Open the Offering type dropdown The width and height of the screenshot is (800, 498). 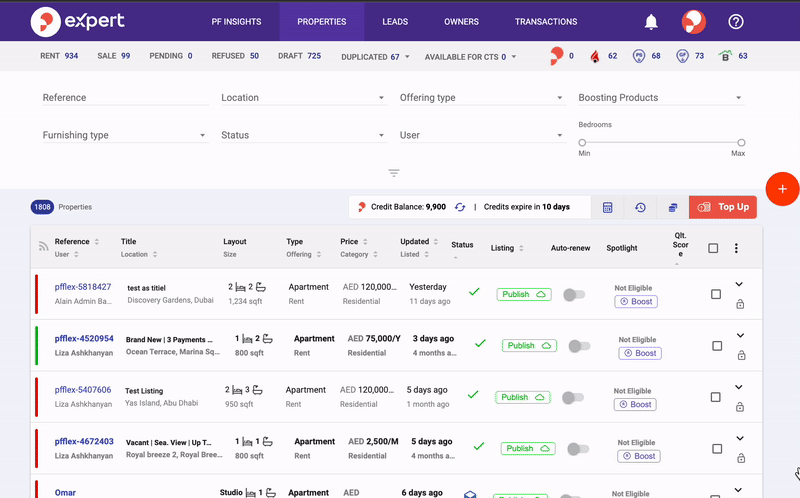[481, 98]
